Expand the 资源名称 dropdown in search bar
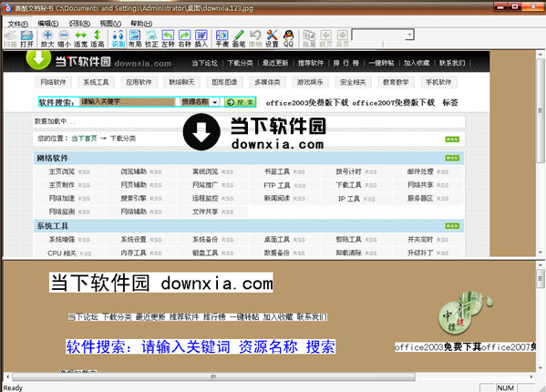 215,102
